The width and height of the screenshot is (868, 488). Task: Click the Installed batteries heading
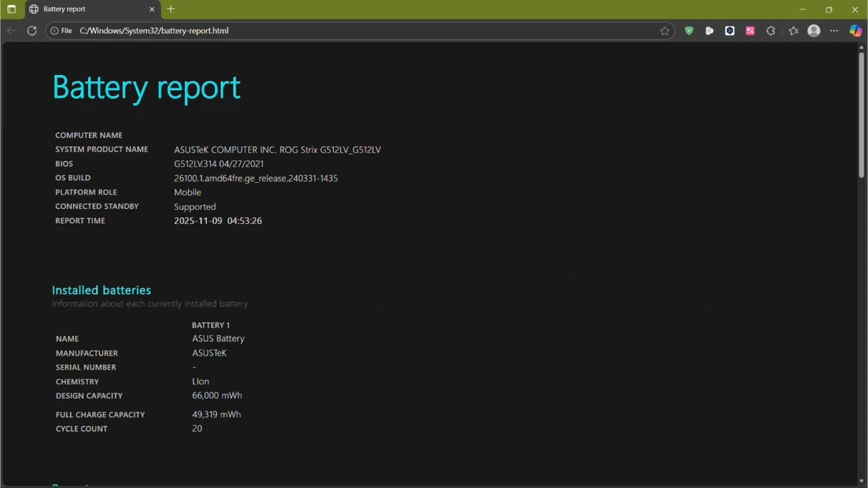(101, 290)
